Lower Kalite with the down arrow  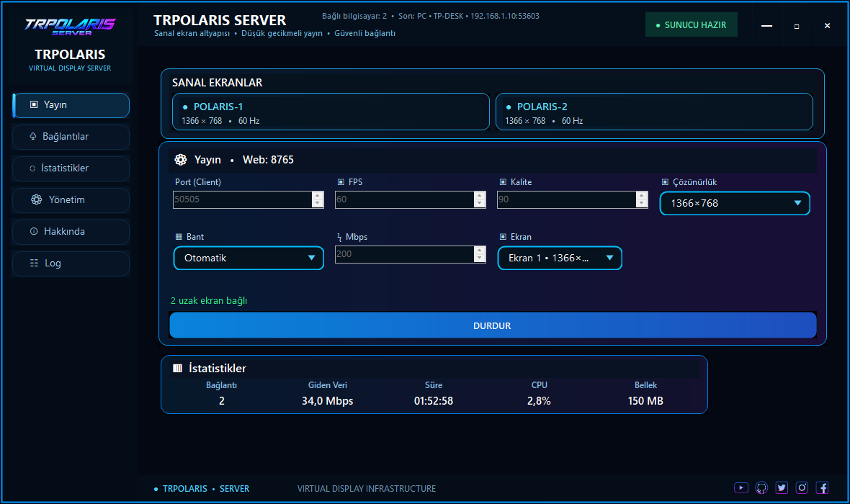pos(641,203)
